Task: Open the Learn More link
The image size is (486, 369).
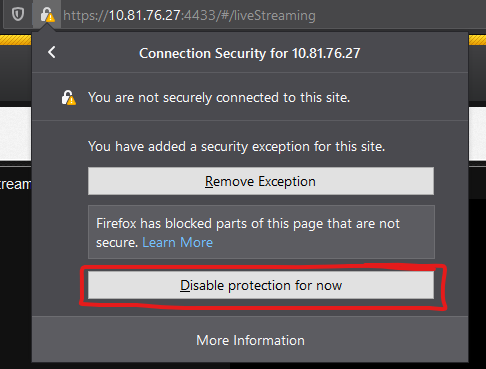Action: point(177,242)
